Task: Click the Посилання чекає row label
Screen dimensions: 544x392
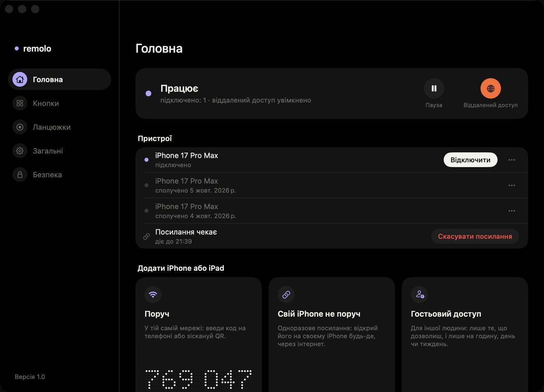Action: (x=186, y=232)
